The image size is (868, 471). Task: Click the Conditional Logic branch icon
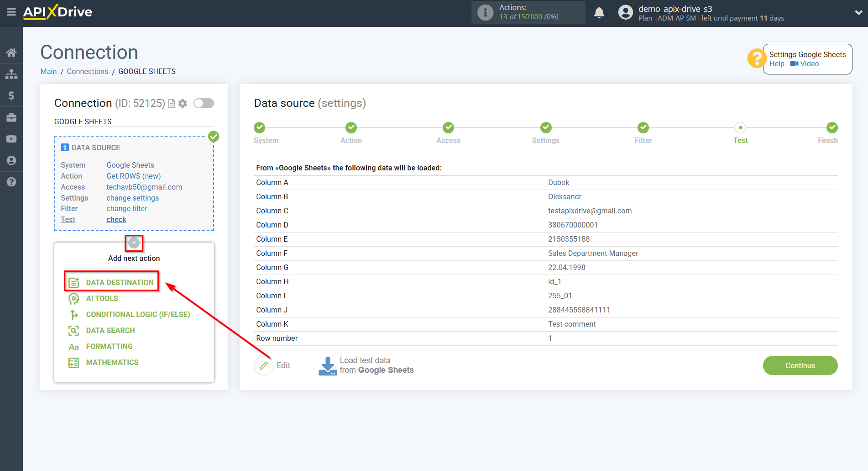coord(73,315)
